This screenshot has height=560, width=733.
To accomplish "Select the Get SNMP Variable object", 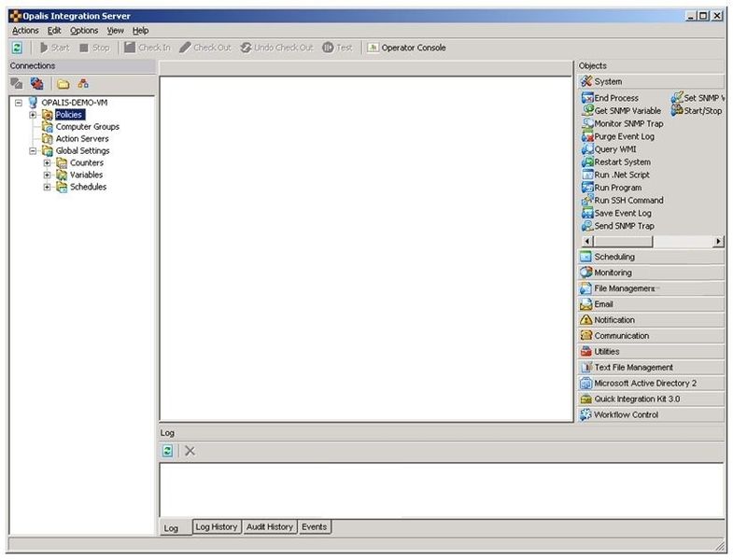I will 622,111.
